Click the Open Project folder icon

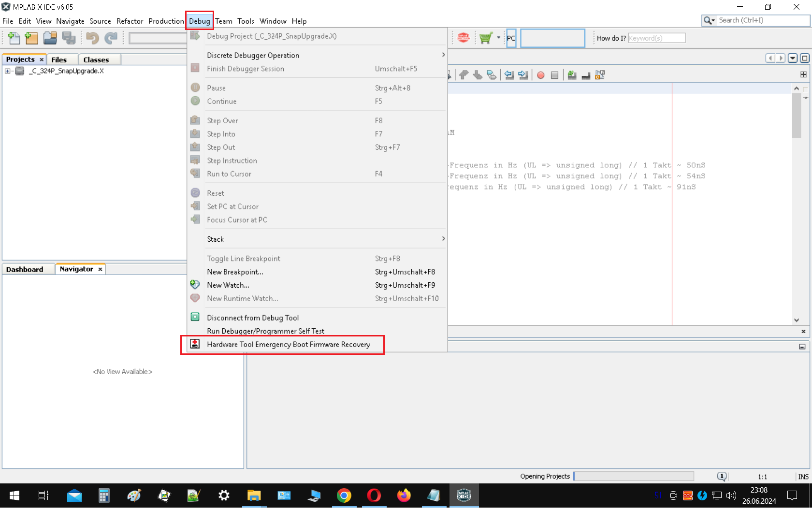coord(50,38)
